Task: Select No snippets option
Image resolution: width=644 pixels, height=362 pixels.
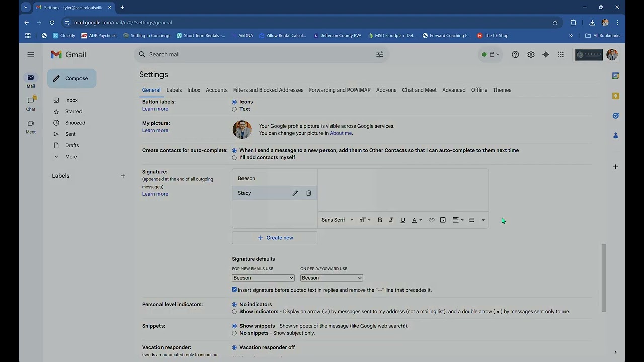Action: coord(234,333)
